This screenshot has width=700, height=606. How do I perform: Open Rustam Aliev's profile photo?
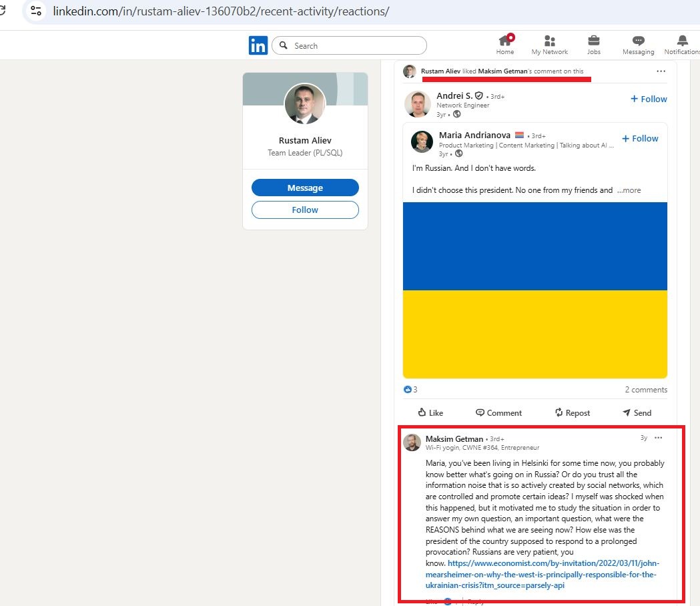(305, 103)
